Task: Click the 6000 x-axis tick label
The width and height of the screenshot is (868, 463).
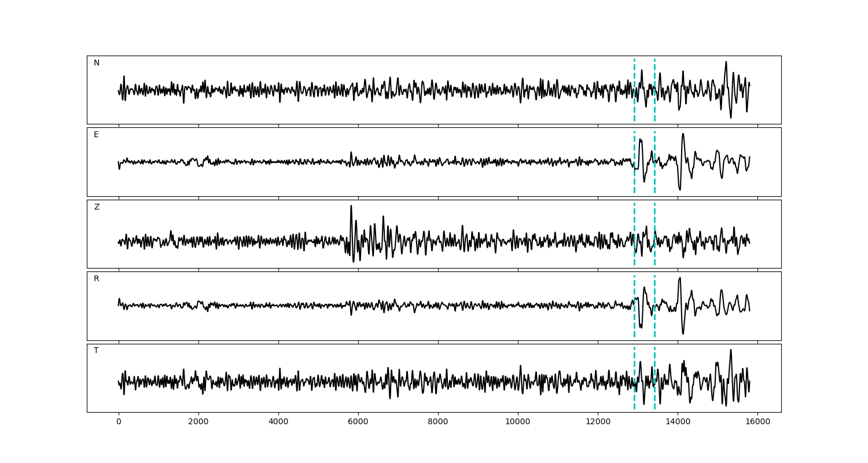Action: pos(358,422)
